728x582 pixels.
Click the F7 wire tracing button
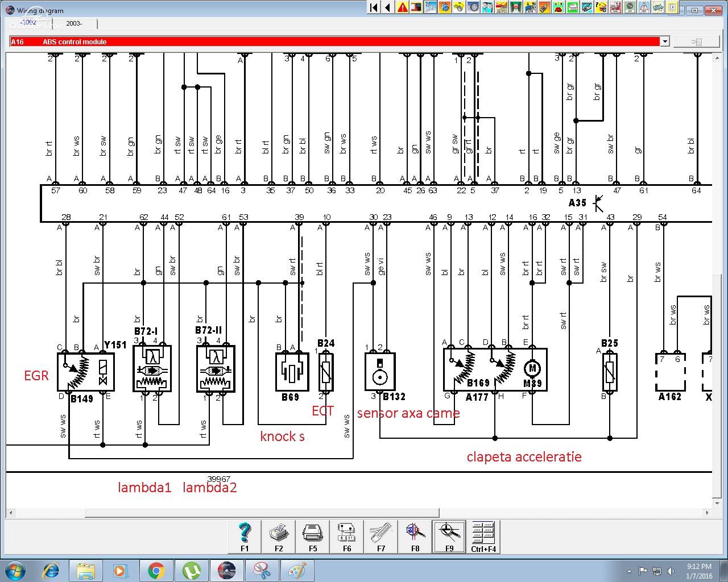tap(381, 537)
